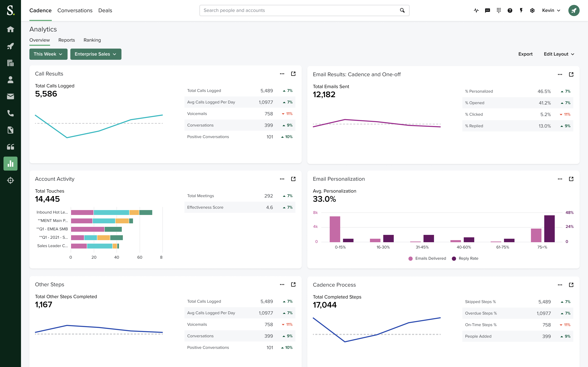Open the Help question mark icon
The width and height of the screenshot is (588, 367).
coord(510,10)
